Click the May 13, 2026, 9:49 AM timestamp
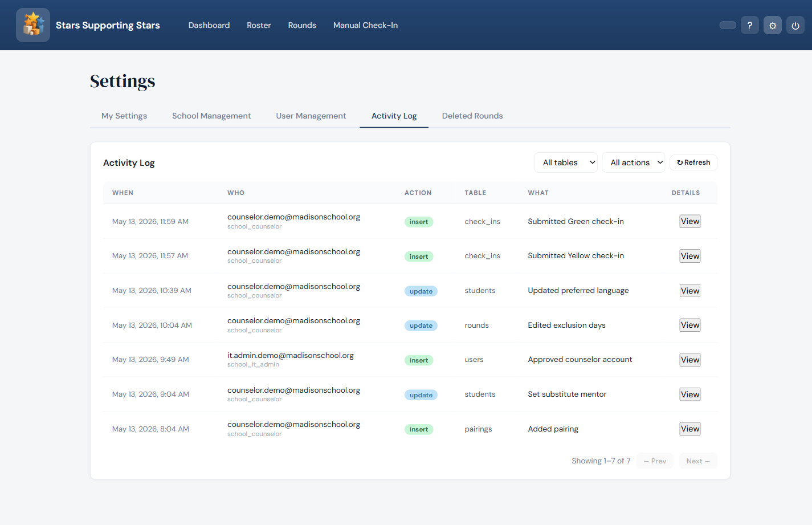The height and width of the screenshot is (525, 812). [x=150, y=360]
